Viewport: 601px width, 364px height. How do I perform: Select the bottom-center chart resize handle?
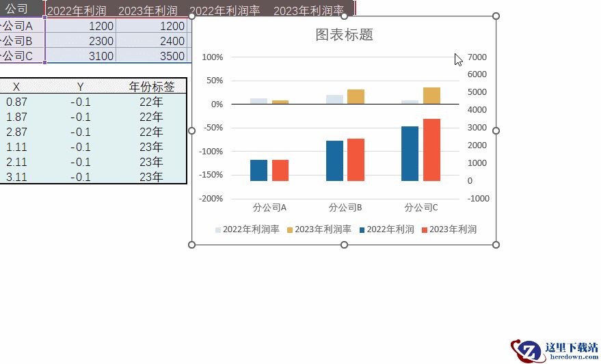click(x=344, y=244)
